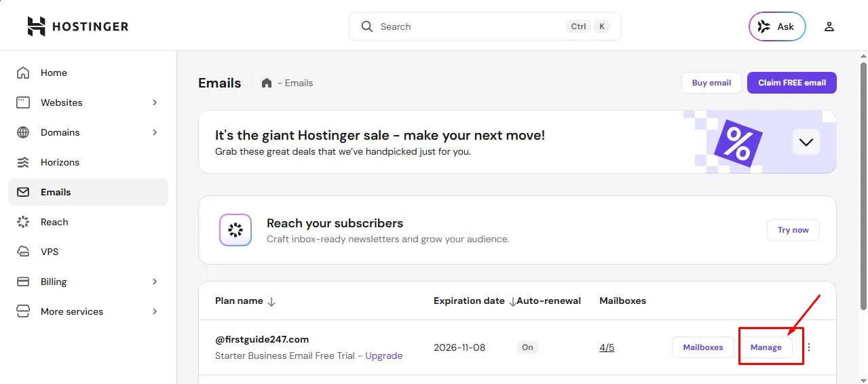Click the Upgrade link

(384, 356)
